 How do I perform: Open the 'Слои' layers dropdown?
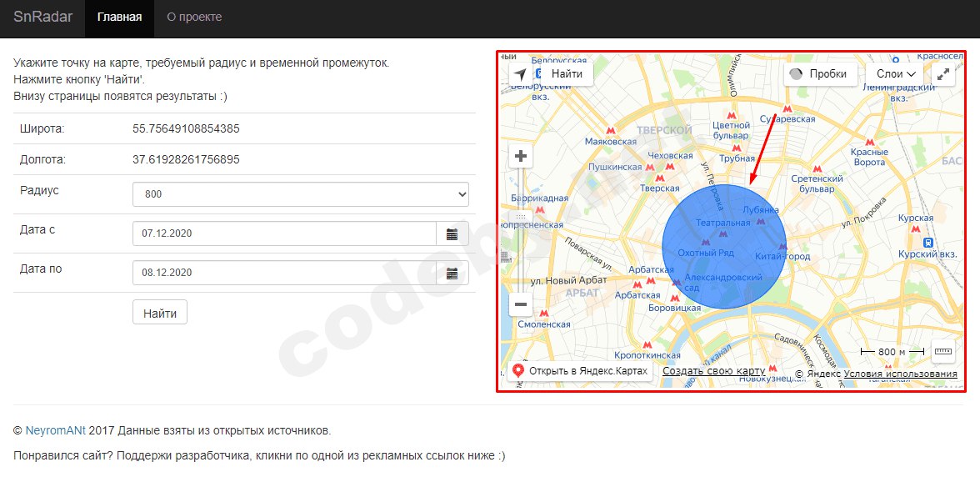[x=895, y=73]
